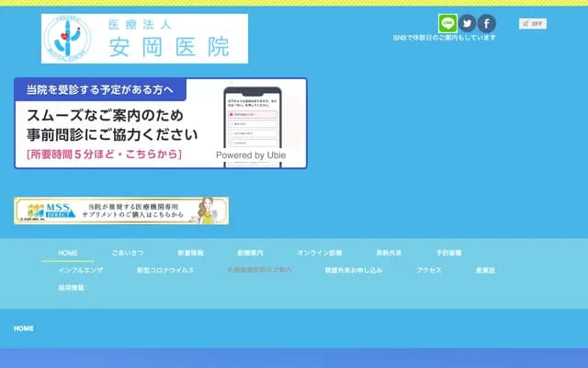Click the HOME breadcrumb text
This screenshot has height=368, width=588.
[x=24, y=328]
